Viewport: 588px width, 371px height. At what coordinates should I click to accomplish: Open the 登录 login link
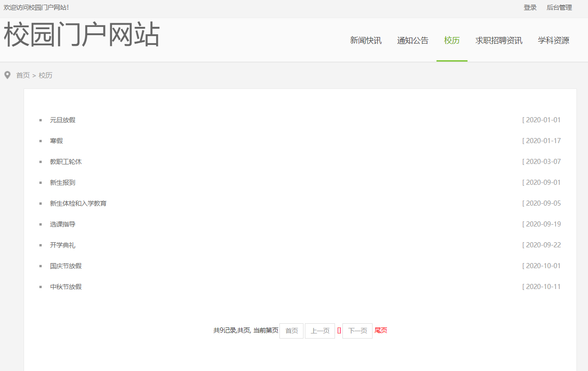530,7
